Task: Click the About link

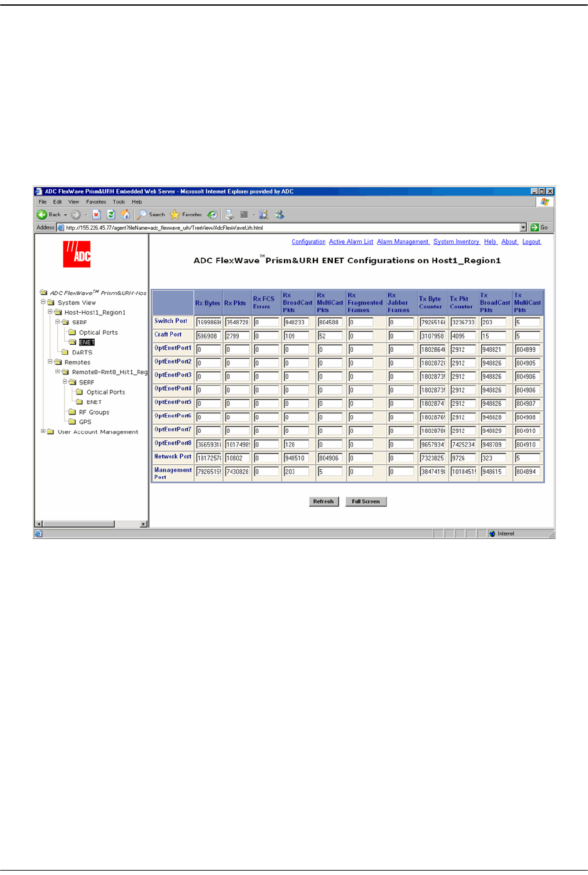Action: tap(509, 242)
